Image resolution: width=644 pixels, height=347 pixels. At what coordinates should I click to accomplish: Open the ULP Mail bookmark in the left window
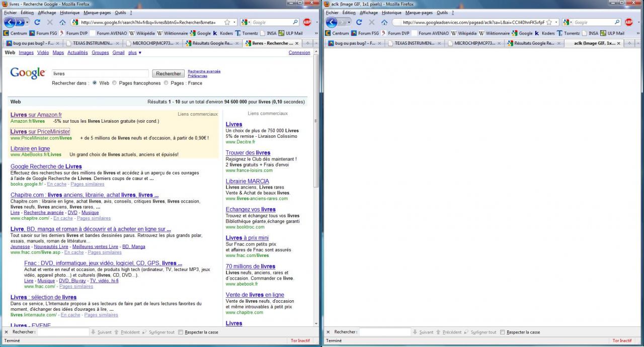[x=289, y=33]
